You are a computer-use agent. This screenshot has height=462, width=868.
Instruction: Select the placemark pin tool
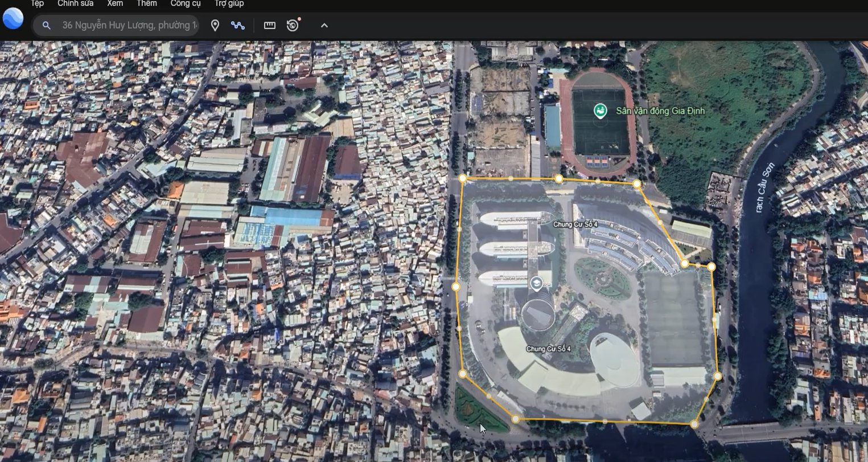(215, 25)
